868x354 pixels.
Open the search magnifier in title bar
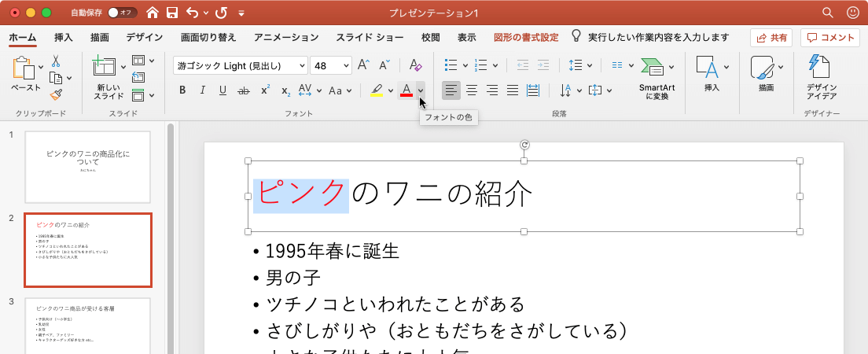[x=828, y=12]
